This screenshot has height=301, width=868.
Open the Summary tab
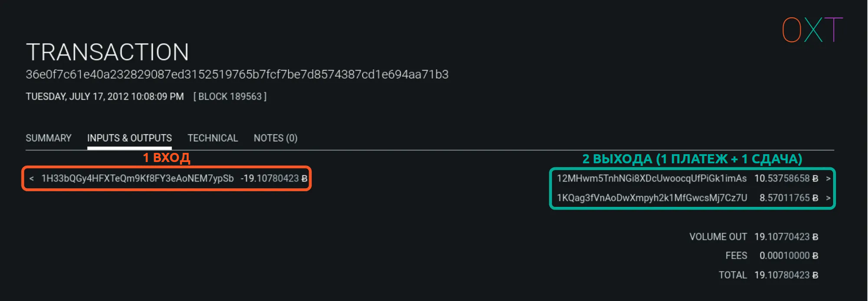[49, 138]
